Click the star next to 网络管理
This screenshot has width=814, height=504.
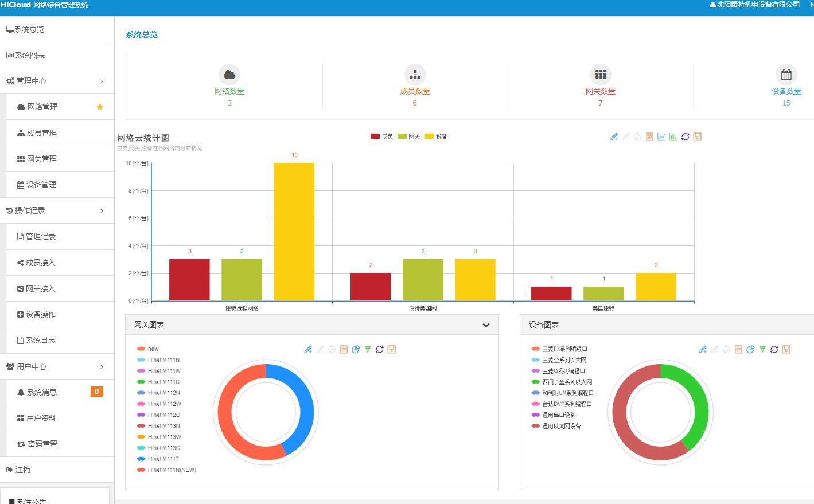(100, 107)
